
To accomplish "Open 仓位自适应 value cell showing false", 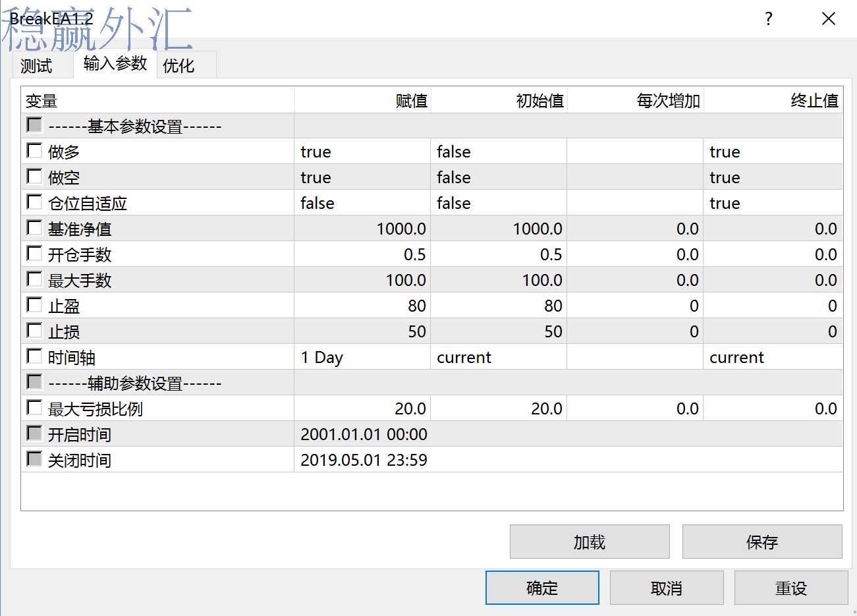I will (x=362, y=203).
